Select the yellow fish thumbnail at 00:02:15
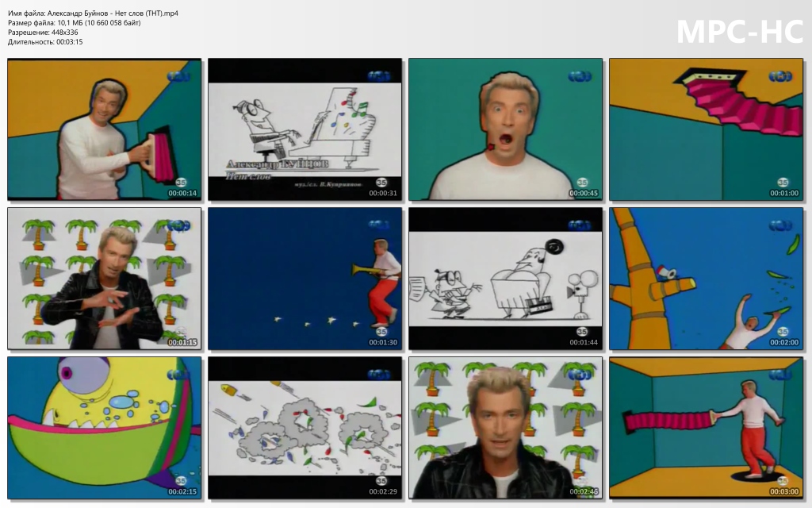 [x=104, y=428]
